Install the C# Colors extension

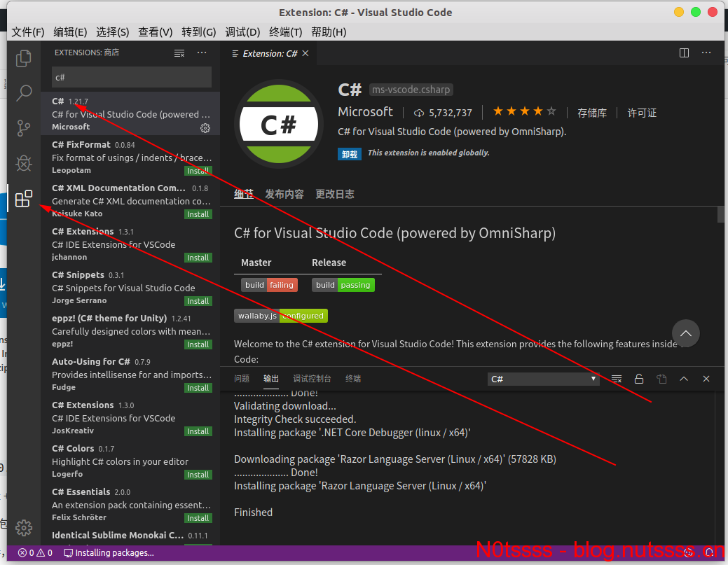coord(198,475)
